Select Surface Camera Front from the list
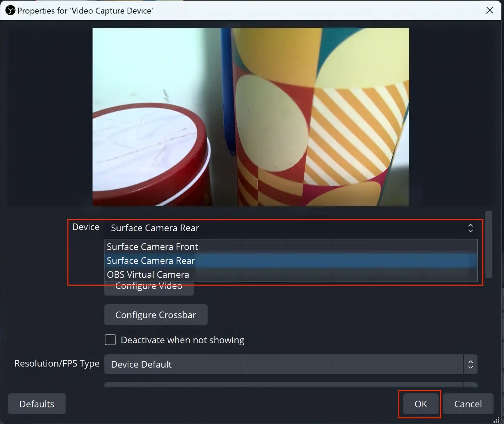504x424 pixels. [291, 246]
